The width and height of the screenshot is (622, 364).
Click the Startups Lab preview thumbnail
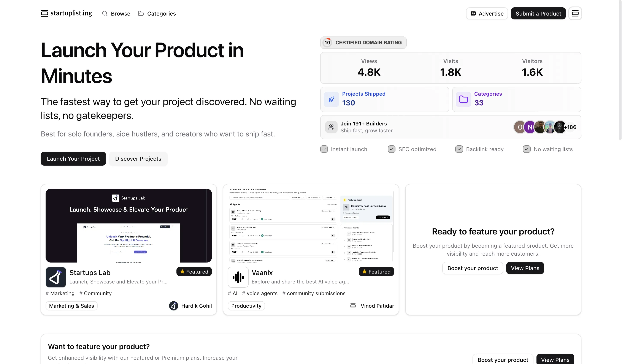click(x=129, y=225)
